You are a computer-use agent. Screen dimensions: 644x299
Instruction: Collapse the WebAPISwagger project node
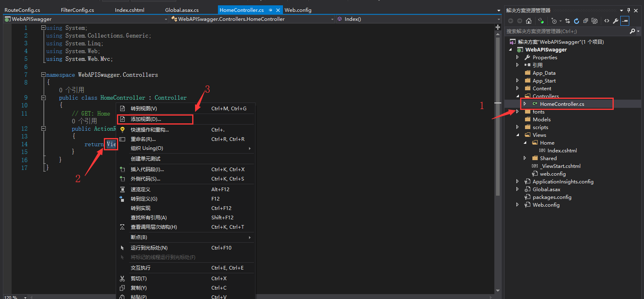click(510, 49)
